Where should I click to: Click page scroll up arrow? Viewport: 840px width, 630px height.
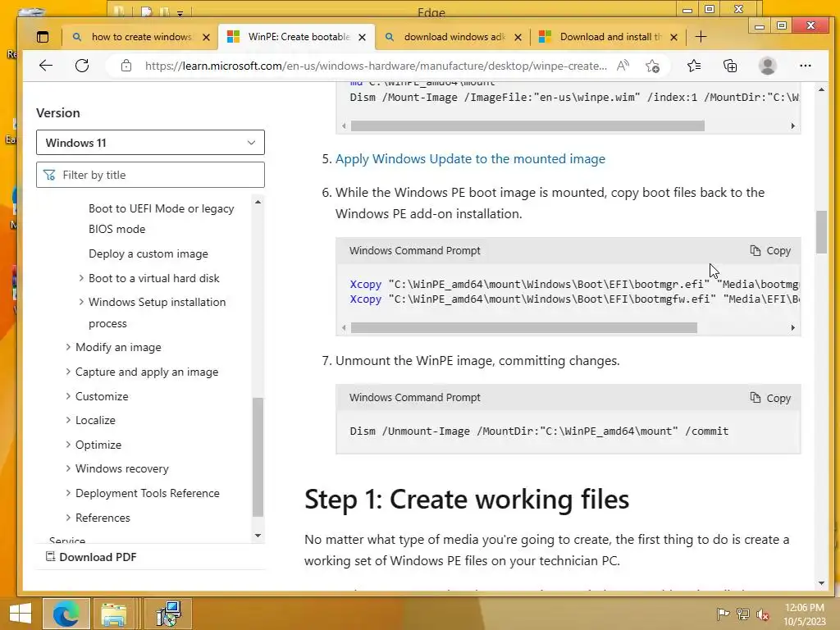point(822,89)
